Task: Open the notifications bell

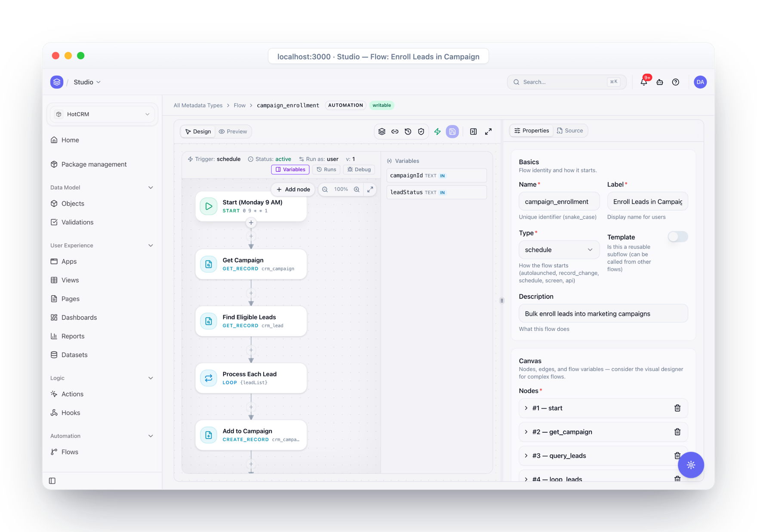Action: [644, 82]
